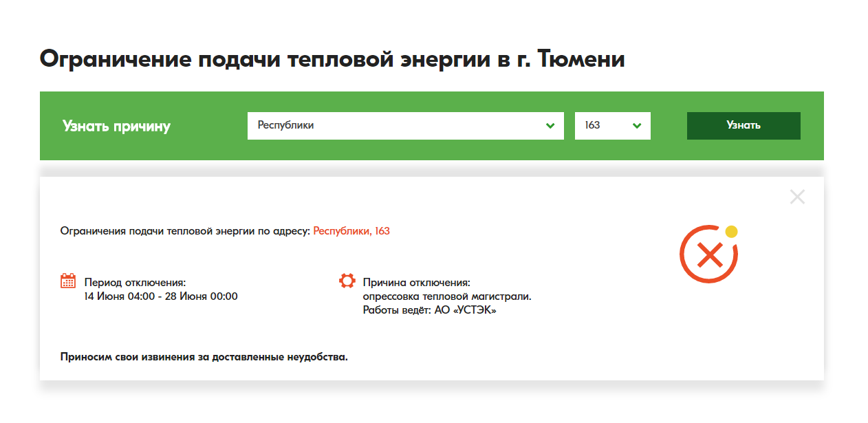Select the page title about heat supply restriction

pos(333,59)
